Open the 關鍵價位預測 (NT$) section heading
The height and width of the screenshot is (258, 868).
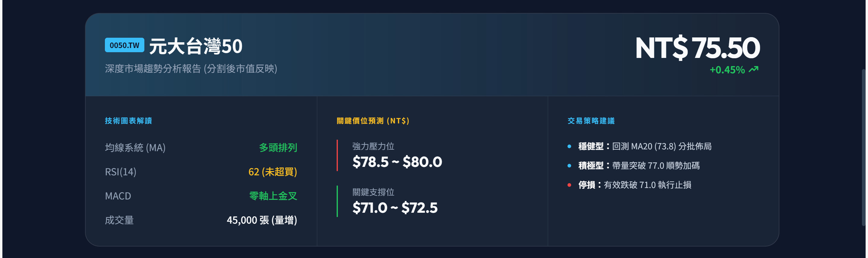pyautogui.click(x=373, y=121)
